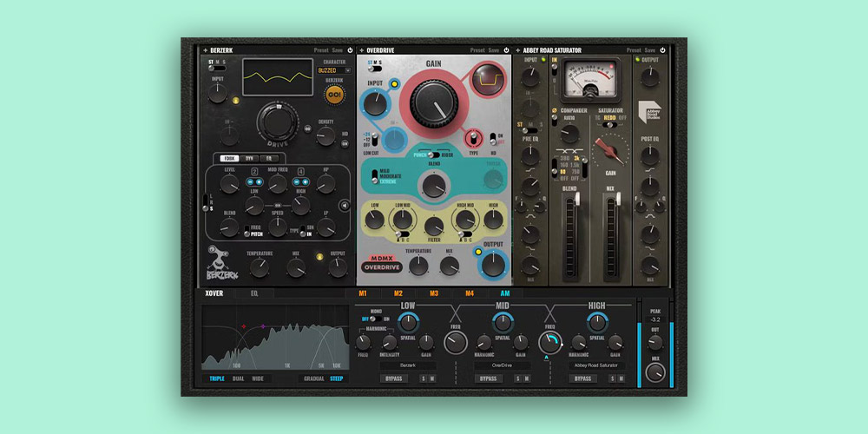Viewport: 868px width, 434px height.
Task: Power off the Berzerk module
Action: pos(350,49)
